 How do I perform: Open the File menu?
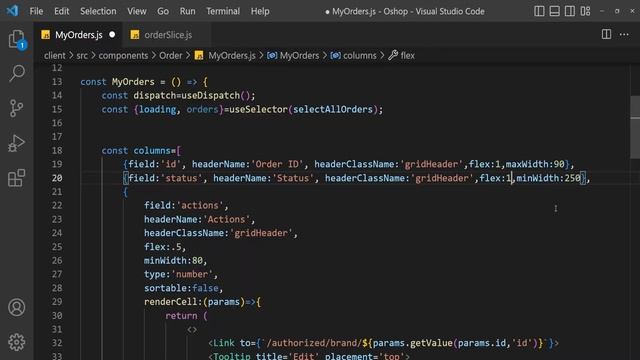[36, 11]
